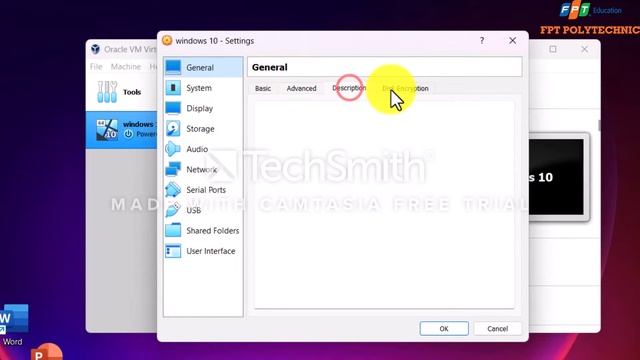Switch to the Advanced tab
This screenshot has width=640, height=360.
pyautogui.click(x=301, y=88)
